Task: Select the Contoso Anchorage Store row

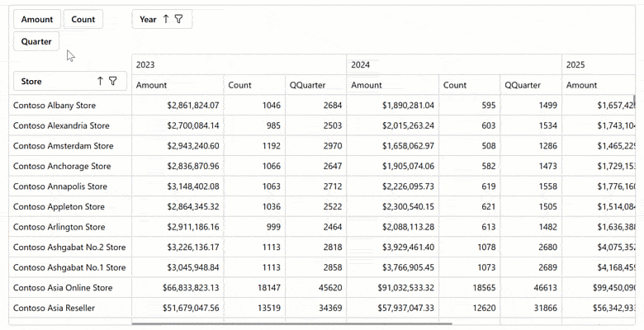Action: 70,166
